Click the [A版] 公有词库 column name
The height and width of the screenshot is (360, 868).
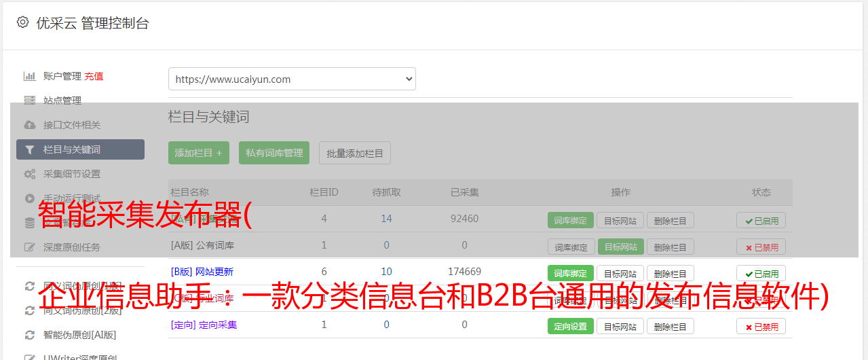click(202, 245)
